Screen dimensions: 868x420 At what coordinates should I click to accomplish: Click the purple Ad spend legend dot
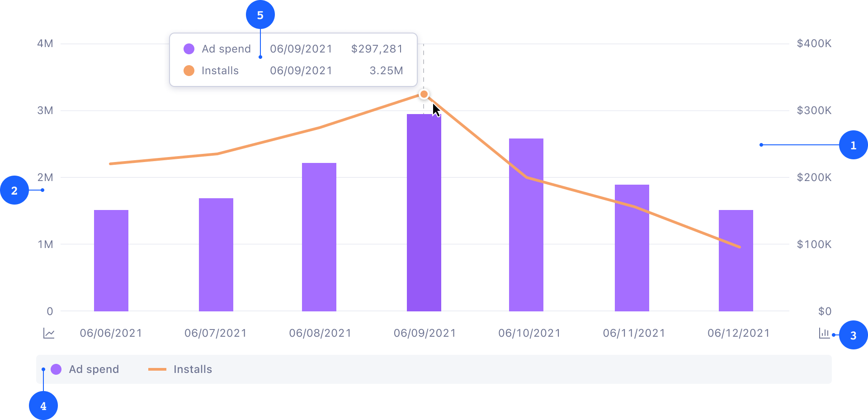[x=56, y=369]
